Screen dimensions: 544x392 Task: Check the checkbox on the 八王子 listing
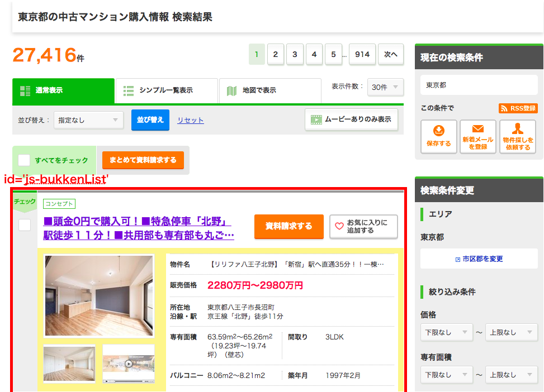point(23,224)
